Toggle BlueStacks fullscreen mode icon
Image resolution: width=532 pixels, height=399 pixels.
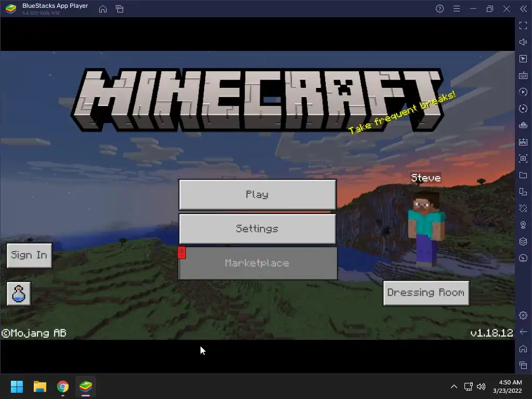tap(523, 25)
